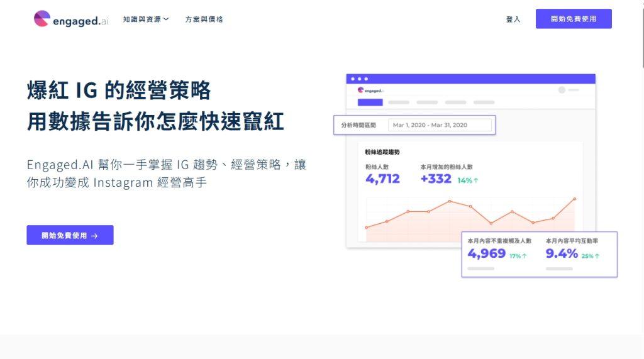The width and height of the screenshot is (644, 359).
Task: Click the 登入 login link
Action: (513, 19)
